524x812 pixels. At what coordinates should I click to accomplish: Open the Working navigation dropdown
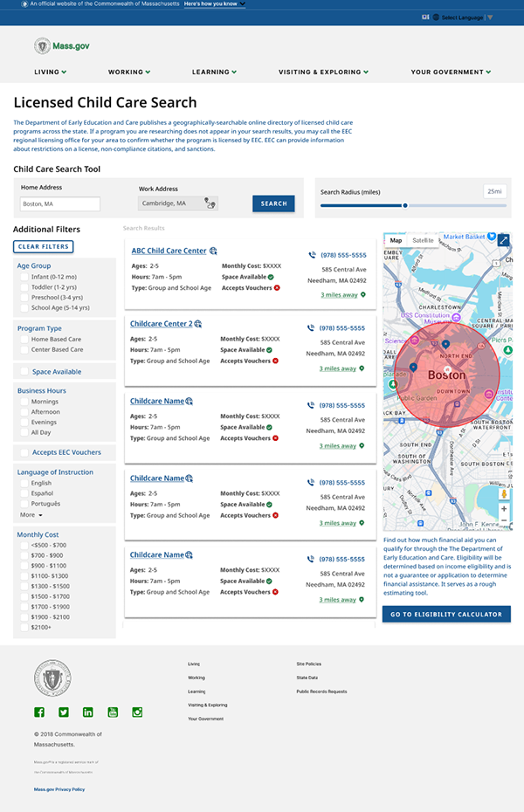(129, 72)
